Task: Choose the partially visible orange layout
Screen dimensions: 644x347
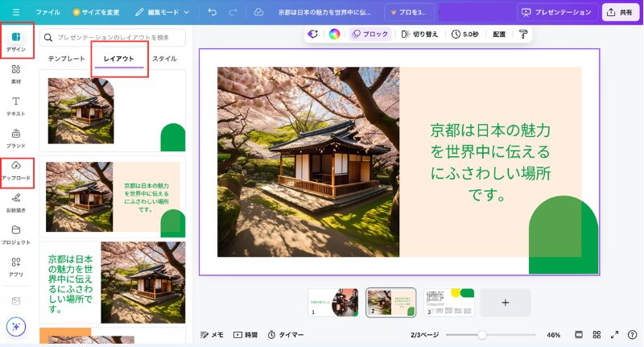Action: pos(113,336)
